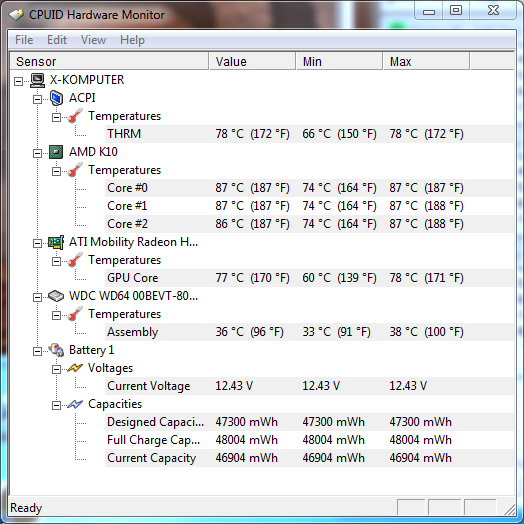Click the Battery 1 icon
The image size is (524, 524).
[x=56, y=350]
